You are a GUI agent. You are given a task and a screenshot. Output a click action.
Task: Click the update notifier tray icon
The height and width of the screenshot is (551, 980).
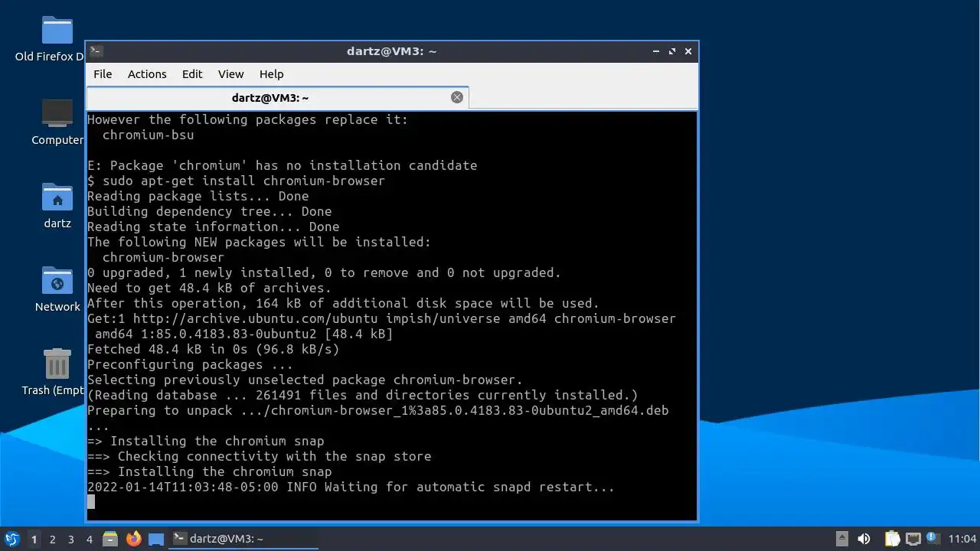pos(933,539)
